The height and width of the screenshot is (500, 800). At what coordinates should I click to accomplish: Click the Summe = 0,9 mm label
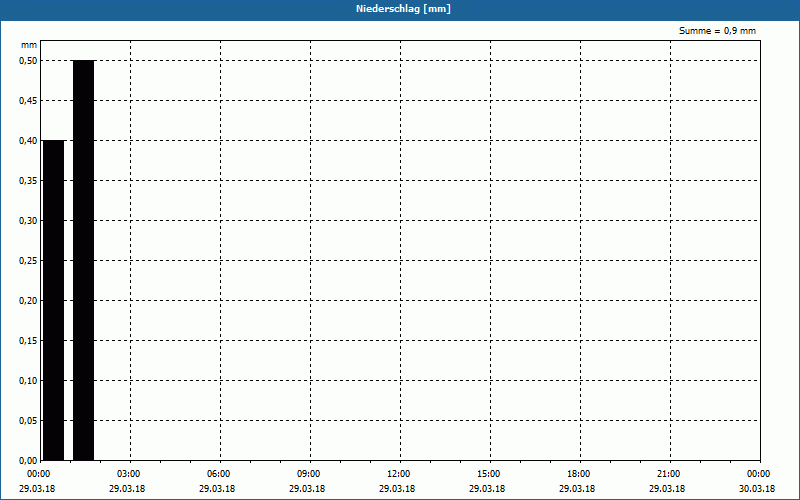[x=717, y=31]
